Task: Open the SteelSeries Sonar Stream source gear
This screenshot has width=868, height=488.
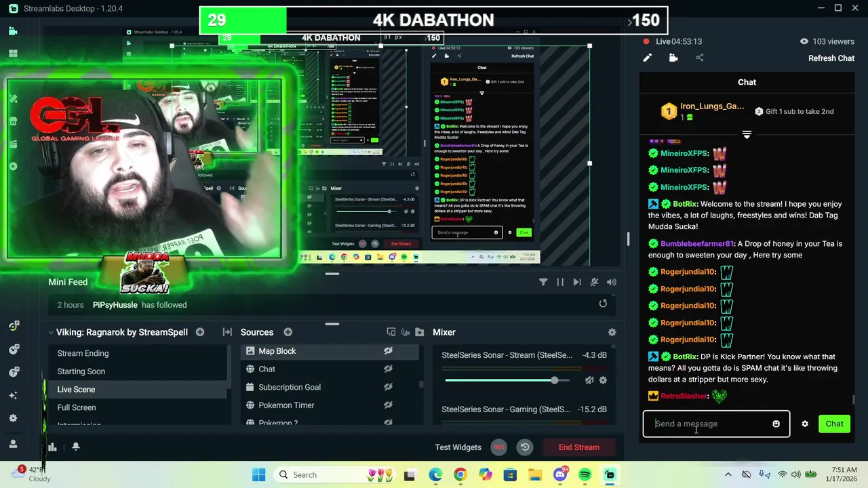Action: point(603,380)
